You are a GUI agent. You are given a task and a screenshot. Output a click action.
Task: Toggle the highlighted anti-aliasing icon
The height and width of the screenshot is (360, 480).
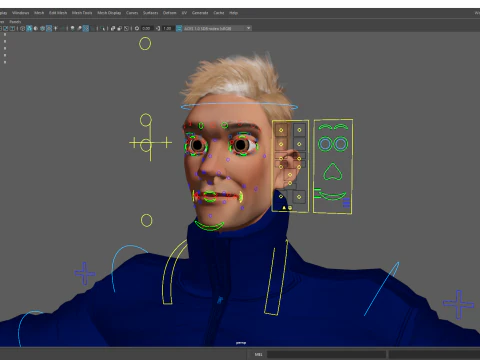[x=86, y=28]
